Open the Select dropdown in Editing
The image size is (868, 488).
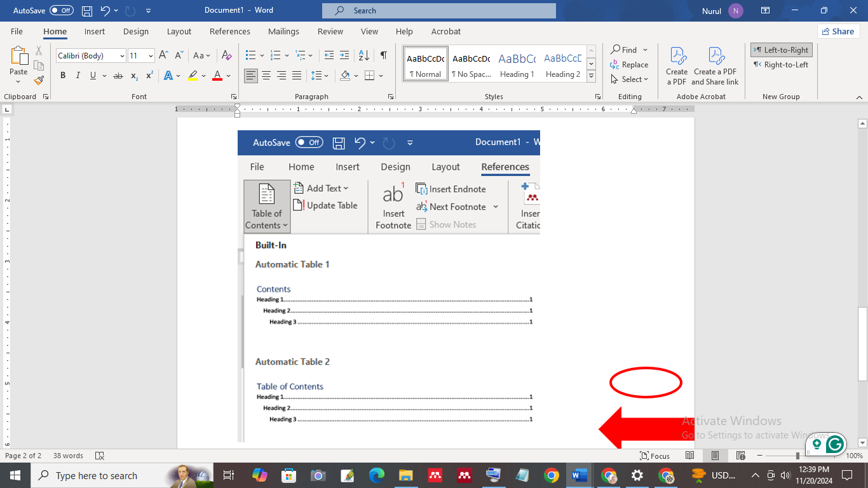630,79
